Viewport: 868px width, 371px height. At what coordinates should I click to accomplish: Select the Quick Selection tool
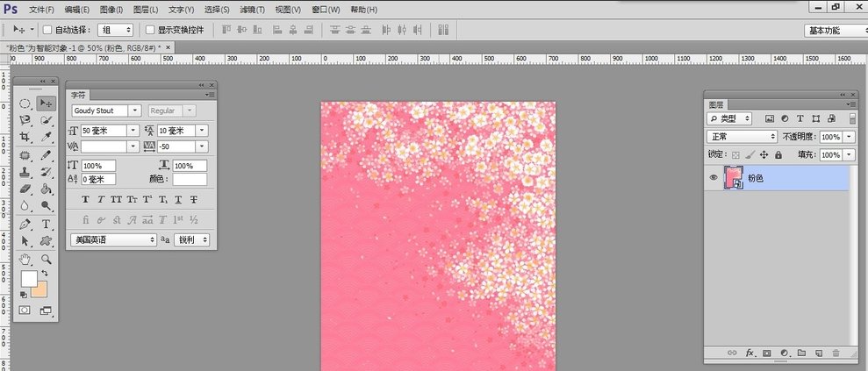coord(47,120)
